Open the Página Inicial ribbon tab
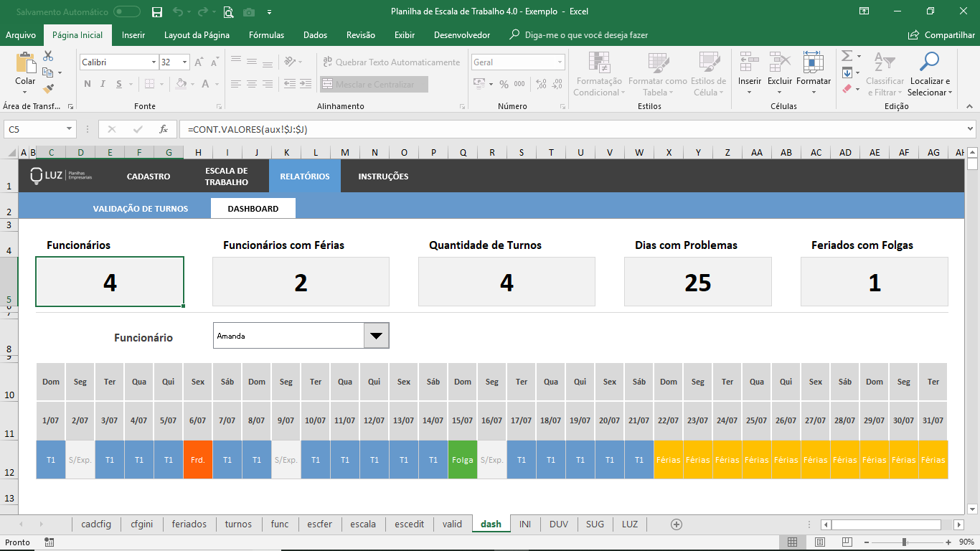Screen dimensions: 980x551 click(77, 35)
